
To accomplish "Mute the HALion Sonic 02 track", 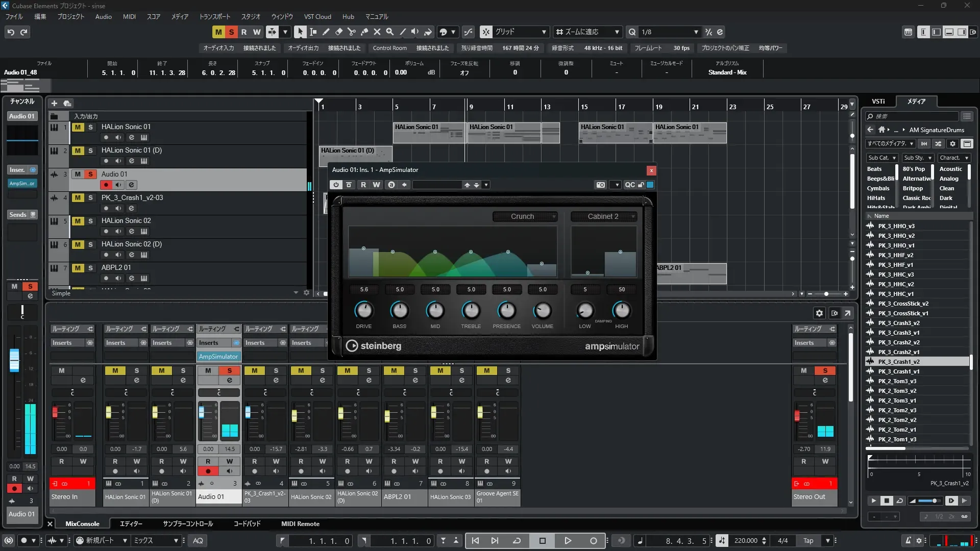I will pyautogui.click(x=78, y=221).
